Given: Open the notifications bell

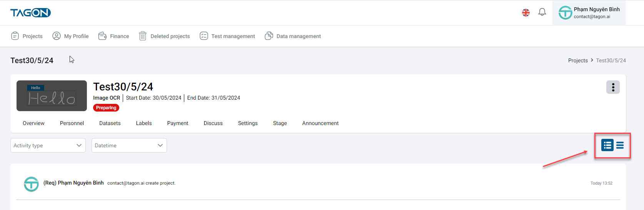Looking at the screenshot, I should tap(542, 12).
